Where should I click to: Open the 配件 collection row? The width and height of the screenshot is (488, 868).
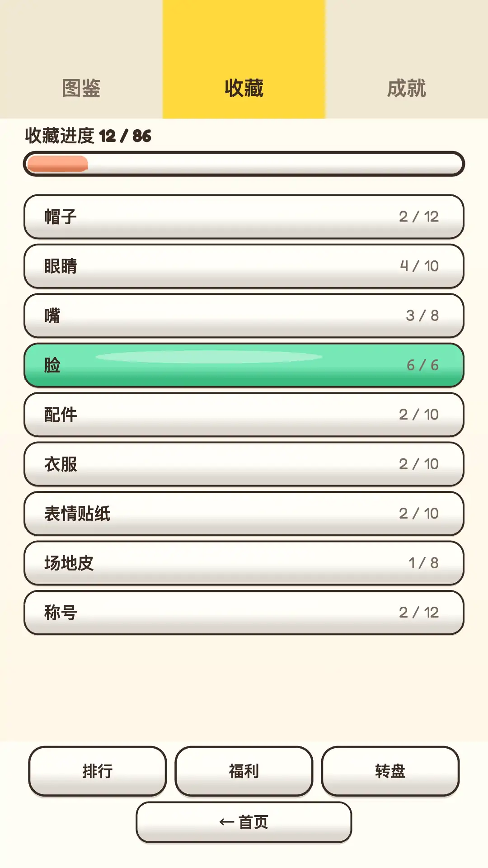[x=244, y=415]
